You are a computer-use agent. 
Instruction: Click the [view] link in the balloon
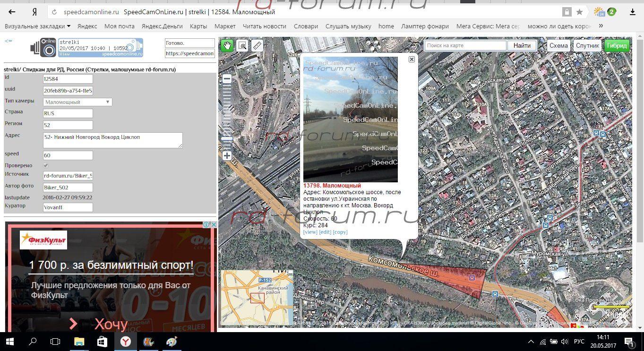[310, 232]
